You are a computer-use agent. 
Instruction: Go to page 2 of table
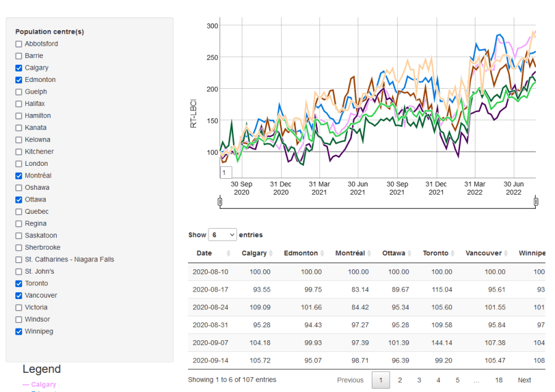(x=400, y=380)
